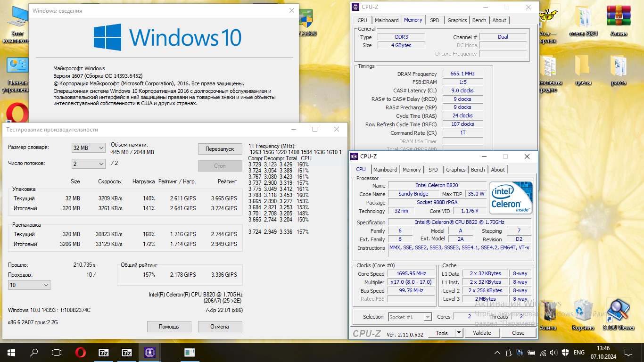This screenshot has height=362, width=644.
Task: Open the Windows Start menu
Action: point(11,352)
